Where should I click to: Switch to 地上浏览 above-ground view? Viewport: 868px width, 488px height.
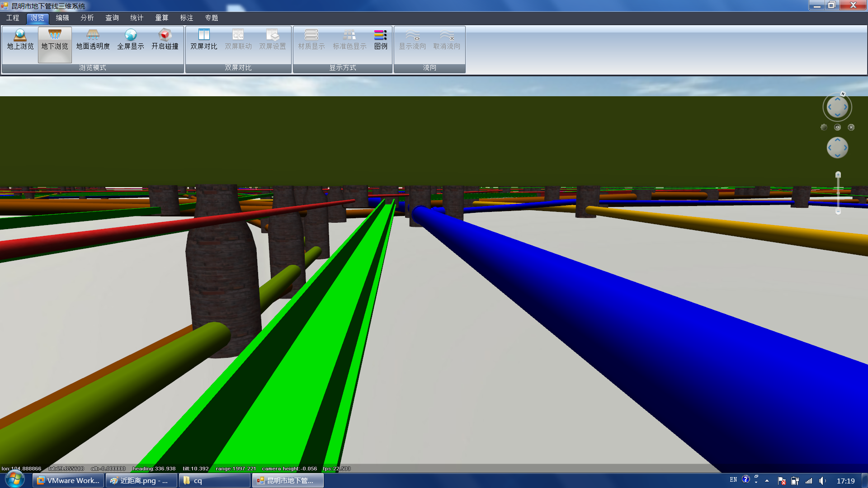tap(20, 40)
